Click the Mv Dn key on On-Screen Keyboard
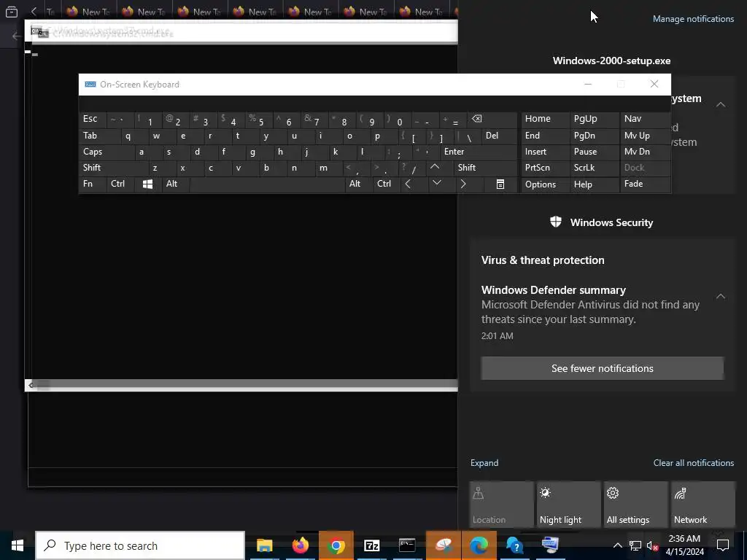 tap(645, 152)
